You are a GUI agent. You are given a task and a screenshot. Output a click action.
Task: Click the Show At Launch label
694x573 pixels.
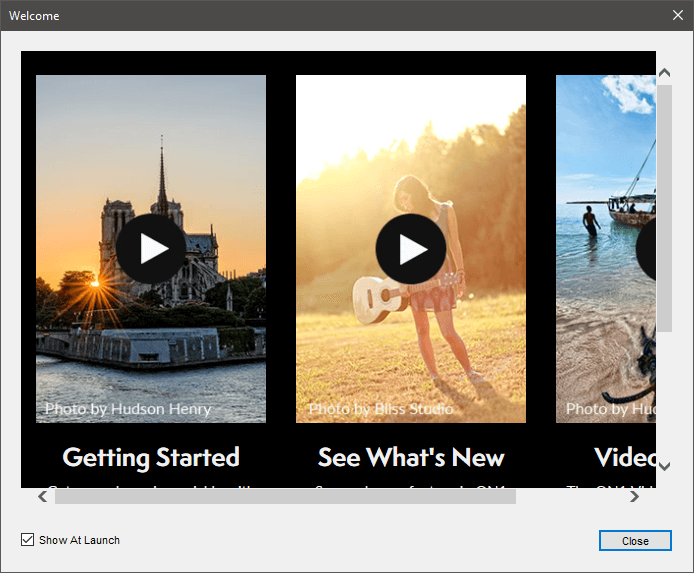79,540
